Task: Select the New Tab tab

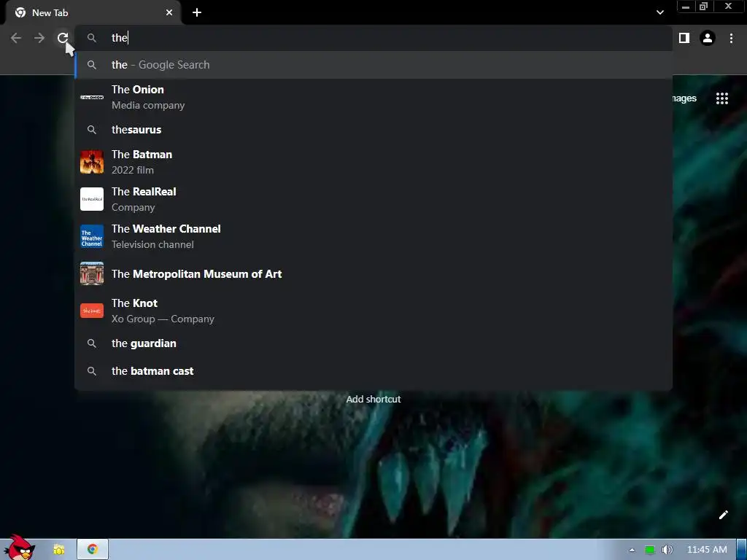Action: point(93,13)
